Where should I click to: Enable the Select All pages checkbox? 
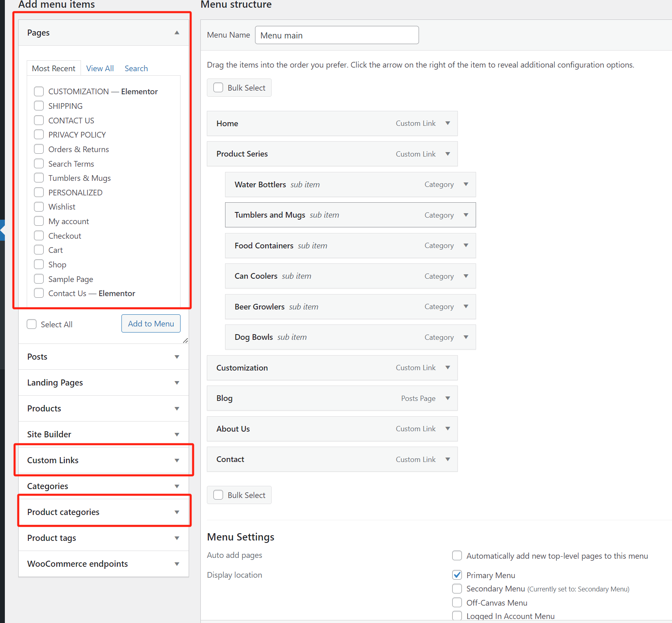31,324
